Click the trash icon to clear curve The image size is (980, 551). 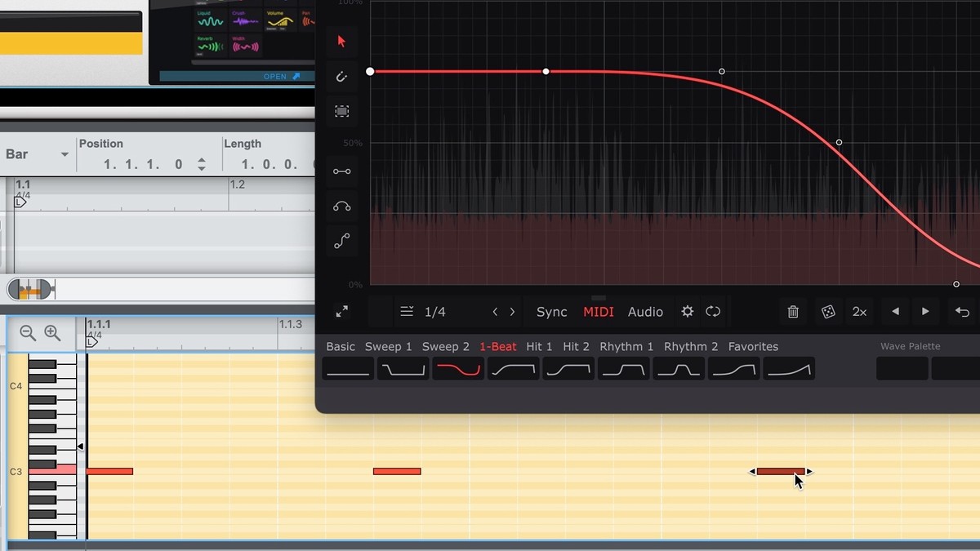coord(792,312)
